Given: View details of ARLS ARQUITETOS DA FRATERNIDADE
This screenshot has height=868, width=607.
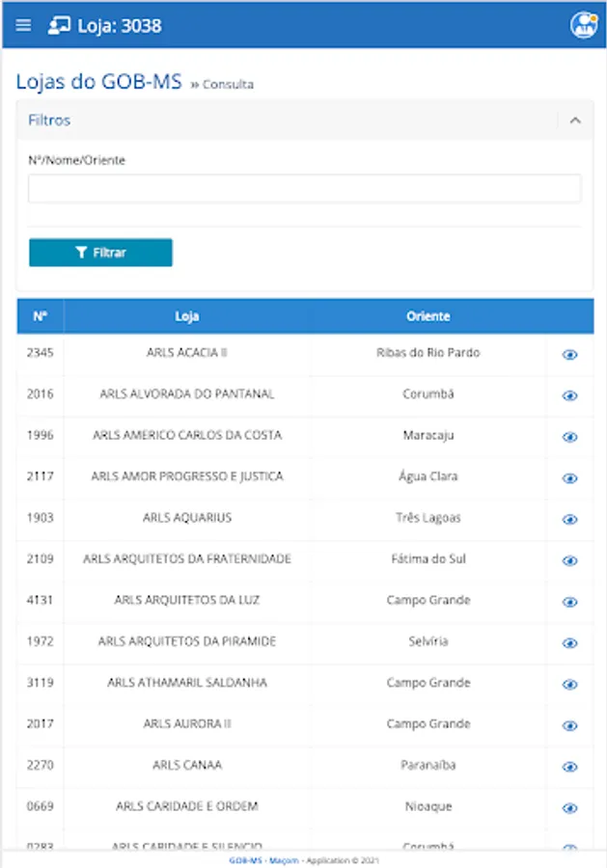Looking at the screenshot, I should click(570, 560).
